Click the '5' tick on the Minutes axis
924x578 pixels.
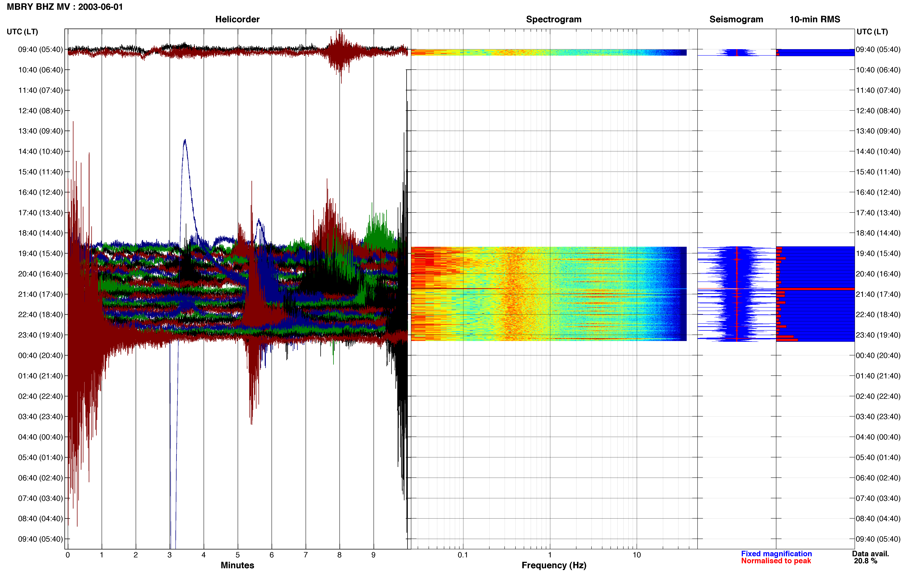tap(238, 555)
